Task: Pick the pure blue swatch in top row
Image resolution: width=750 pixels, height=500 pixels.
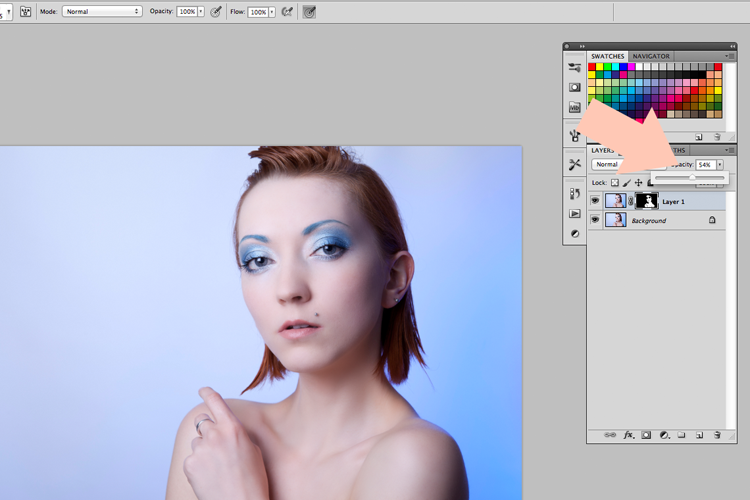Action: [x=623, y=67]
